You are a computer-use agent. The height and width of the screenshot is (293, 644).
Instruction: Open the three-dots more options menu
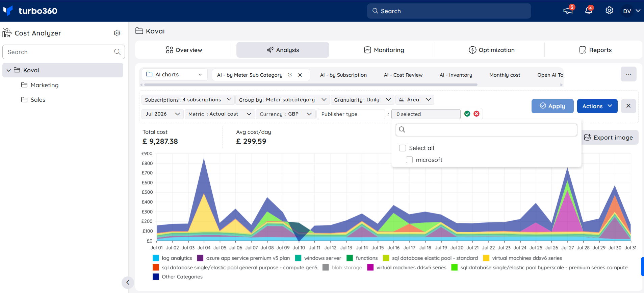628,74
